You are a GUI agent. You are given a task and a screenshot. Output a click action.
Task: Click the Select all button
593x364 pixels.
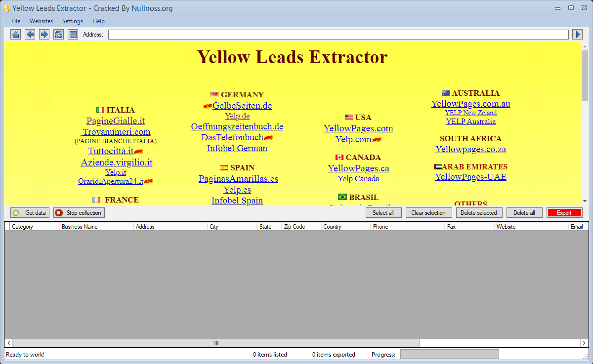(x=383, y=213)
